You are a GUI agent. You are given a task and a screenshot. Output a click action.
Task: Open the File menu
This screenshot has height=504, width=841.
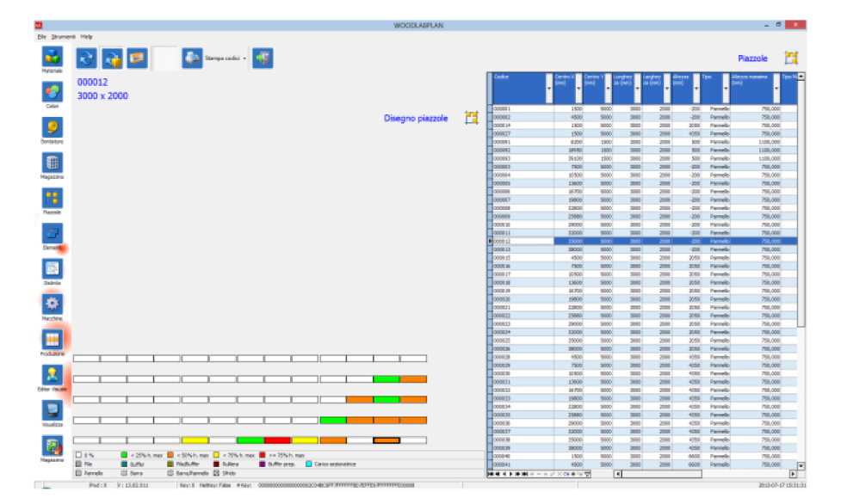click(42, 37)
